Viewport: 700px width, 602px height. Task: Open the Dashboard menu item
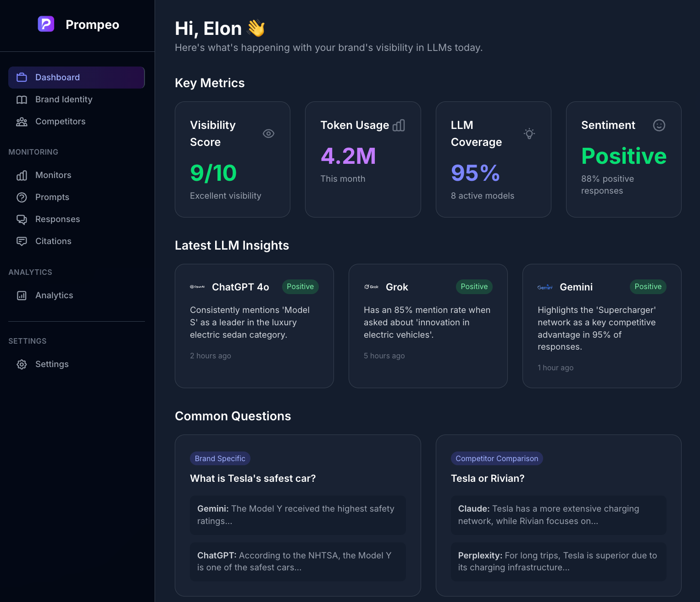[77, 78]
